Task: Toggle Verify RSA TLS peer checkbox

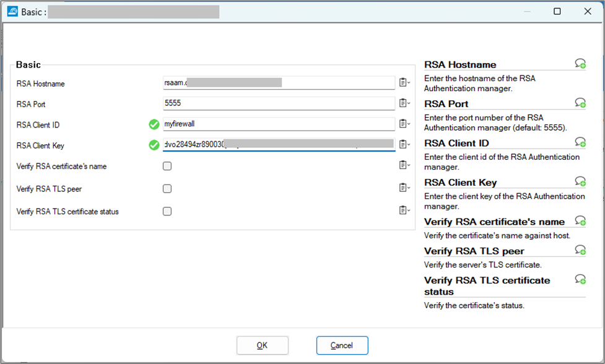Action: pyautogui.click(x=167, y=189)
